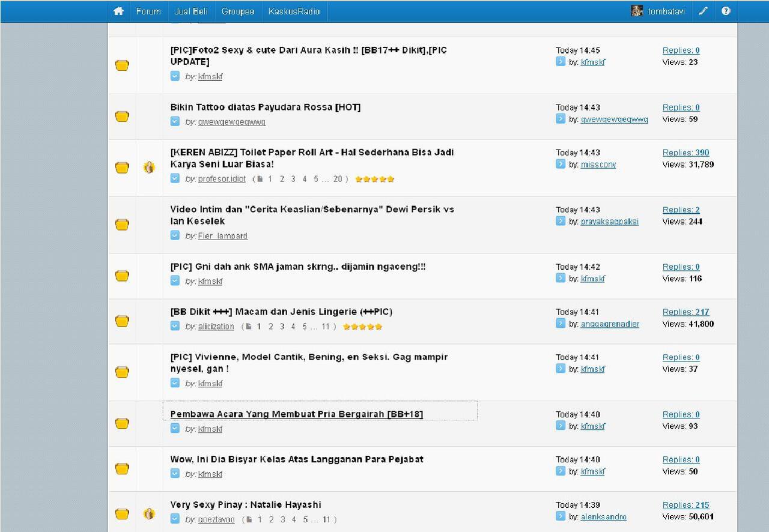Expand preview arrow of ank SMA thread
Viewport: 769px width, 532px height.
point(175,280)
